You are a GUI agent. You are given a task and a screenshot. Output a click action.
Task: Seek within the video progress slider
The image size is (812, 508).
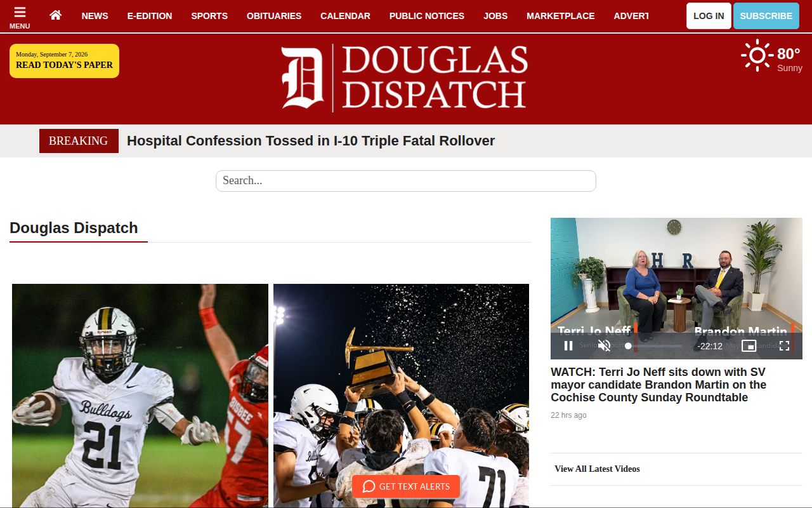[x=653, y=346]
